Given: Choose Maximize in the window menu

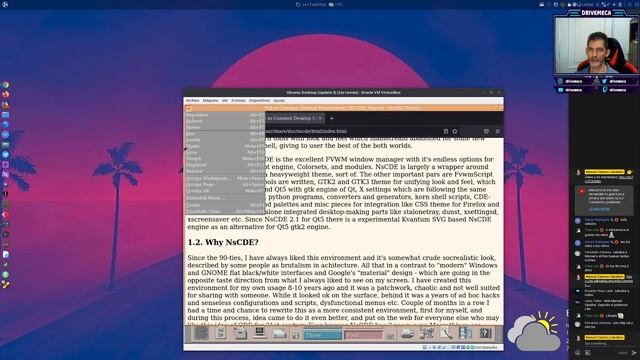Looking at the screenshot, I should tap(225, 165).
